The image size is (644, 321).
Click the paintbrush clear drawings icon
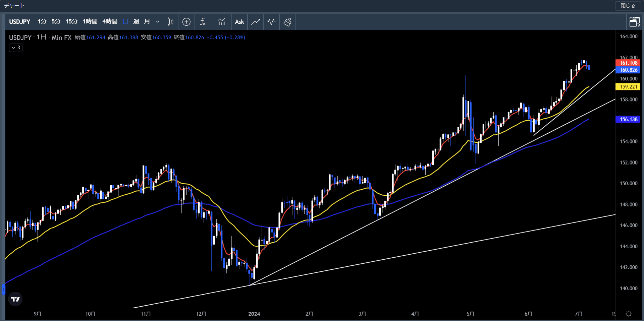click(287, 22)
